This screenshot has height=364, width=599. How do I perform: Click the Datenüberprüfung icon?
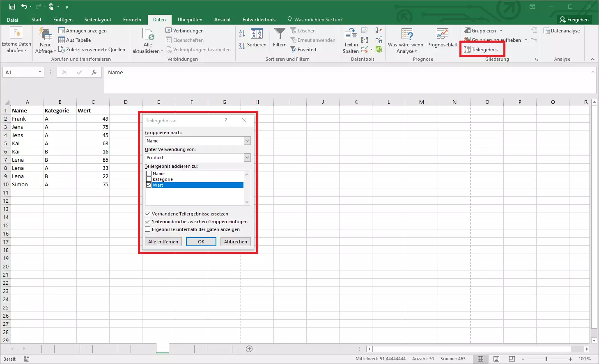(365, 49)
